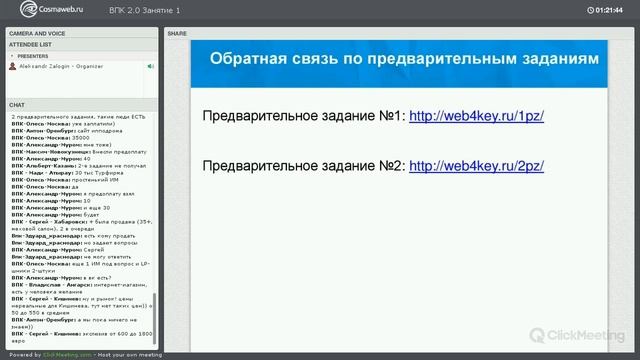Click the 'Host your own meeting' text
The image size is (640, 360).
pos(130,355)
